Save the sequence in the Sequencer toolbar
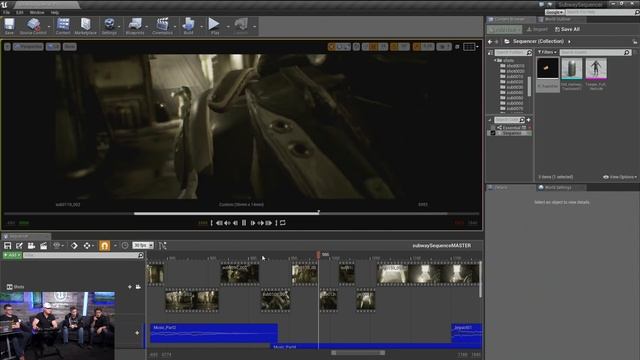Screen dimensions: 640x360 pos(7,245)
